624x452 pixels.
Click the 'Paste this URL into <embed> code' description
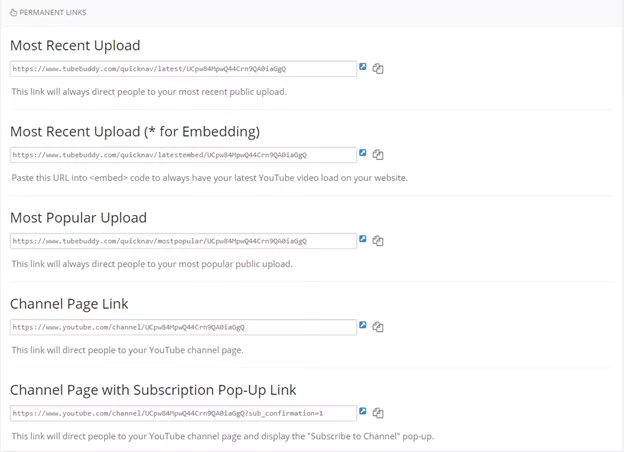209,178
